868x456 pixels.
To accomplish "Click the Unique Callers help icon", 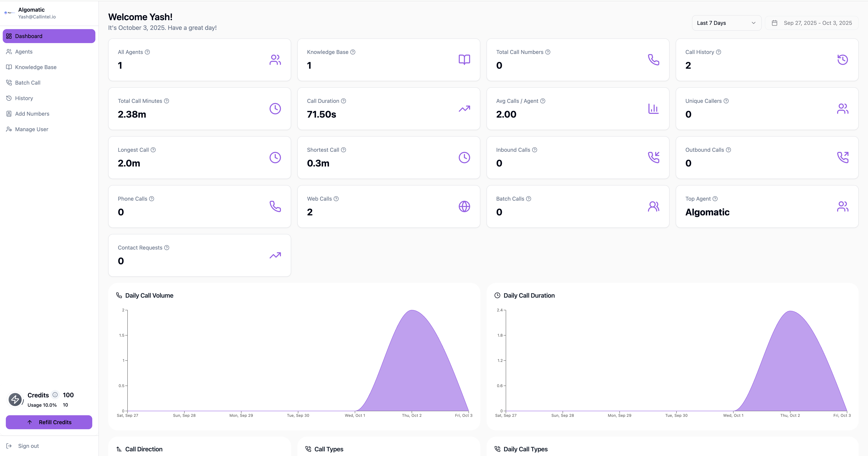I will click(x=726, y=101).
